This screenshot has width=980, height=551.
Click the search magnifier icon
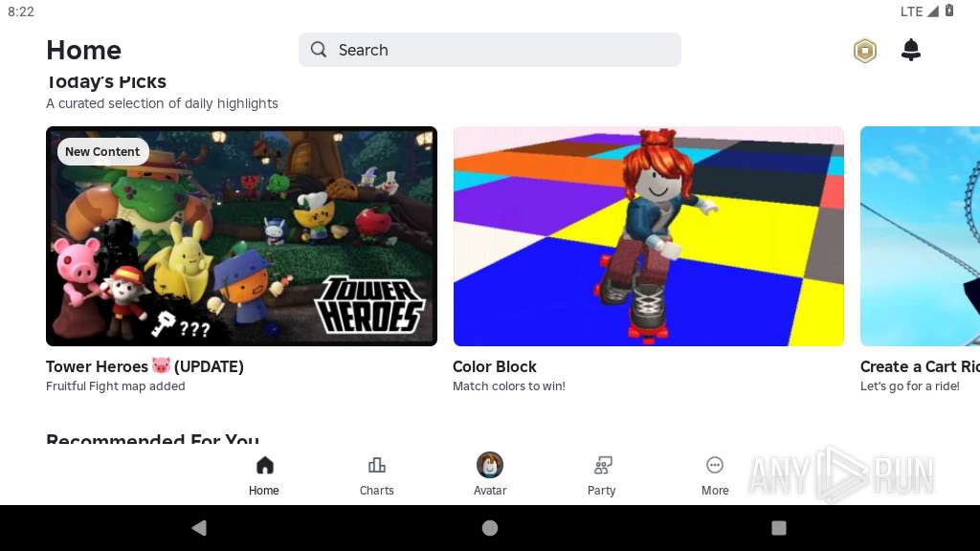pyautogui.click(x=319, y=50)
